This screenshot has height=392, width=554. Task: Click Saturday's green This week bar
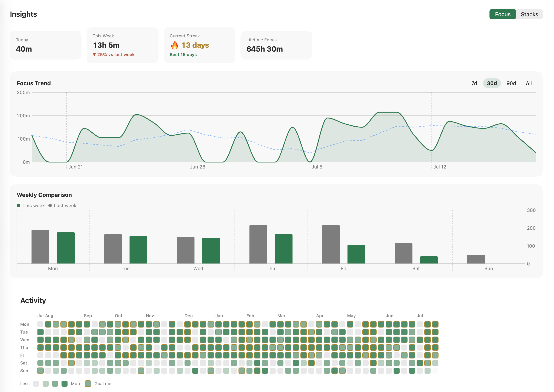coord(429,260)
